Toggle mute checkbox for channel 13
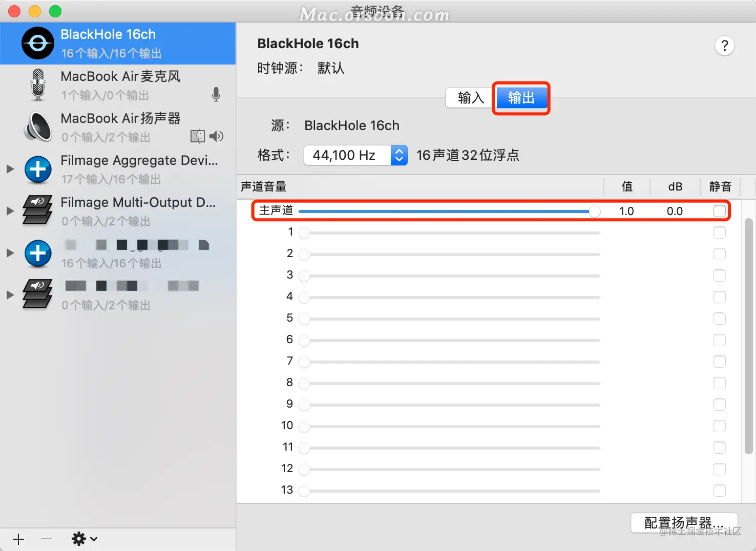Screen dimensions: 756x551 point(720,491)
